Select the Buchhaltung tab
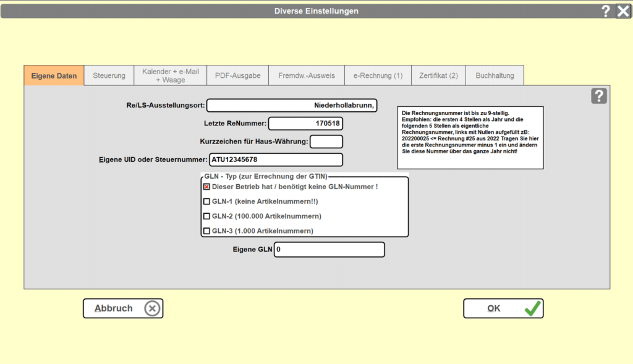The width and height of the screenshot is (633, 364). (x=495, y=75)
